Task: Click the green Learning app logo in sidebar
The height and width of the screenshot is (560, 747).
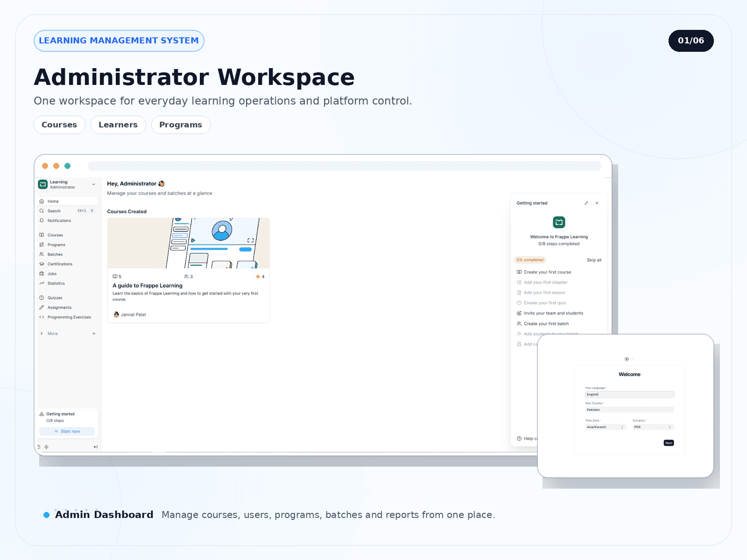Action: pos(43,184)
